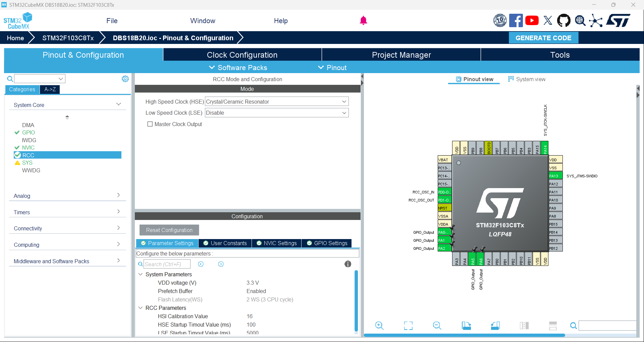
Task: Enable the Master Clock Output checkbox
Action: (150, 124)
